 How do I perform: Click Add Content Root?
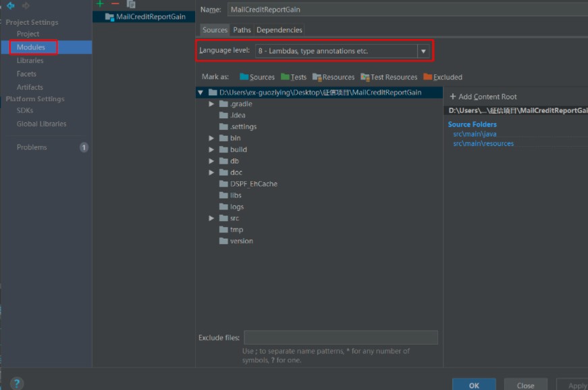click(483, 97)
